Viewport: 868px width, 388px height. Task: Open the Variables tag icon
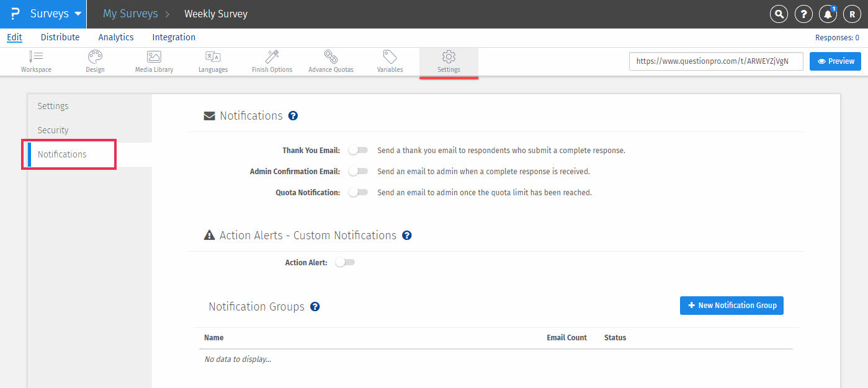[390, 61]
